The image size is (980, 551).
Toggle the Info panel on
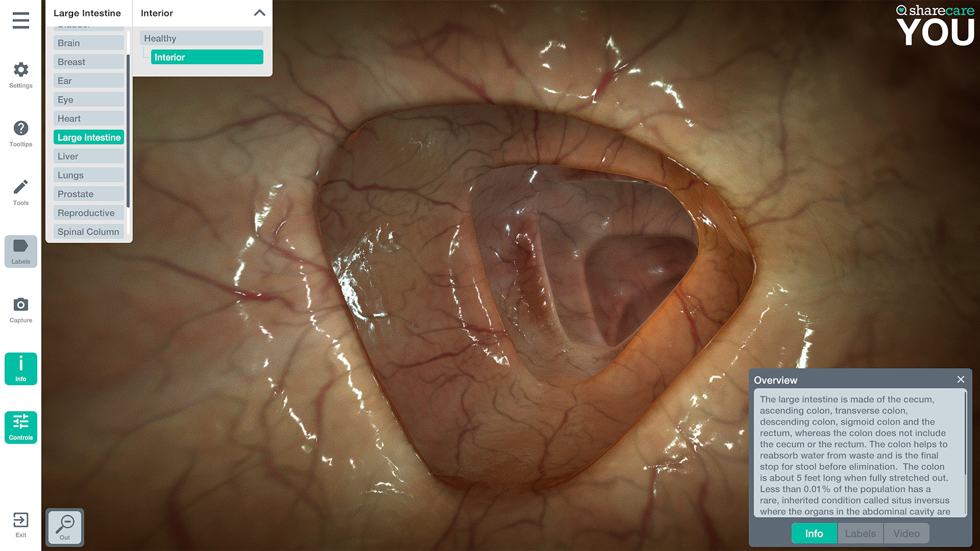[x=20, y=368]
